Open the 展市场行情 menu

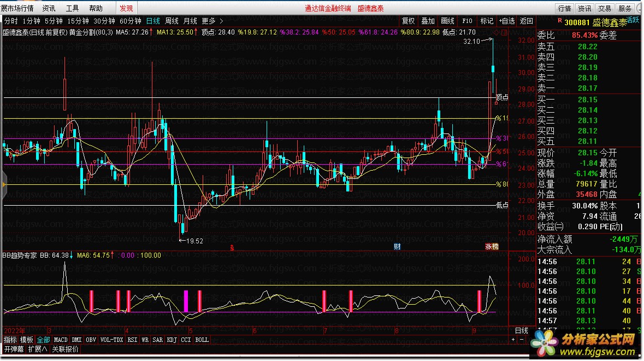click(17, 8)
